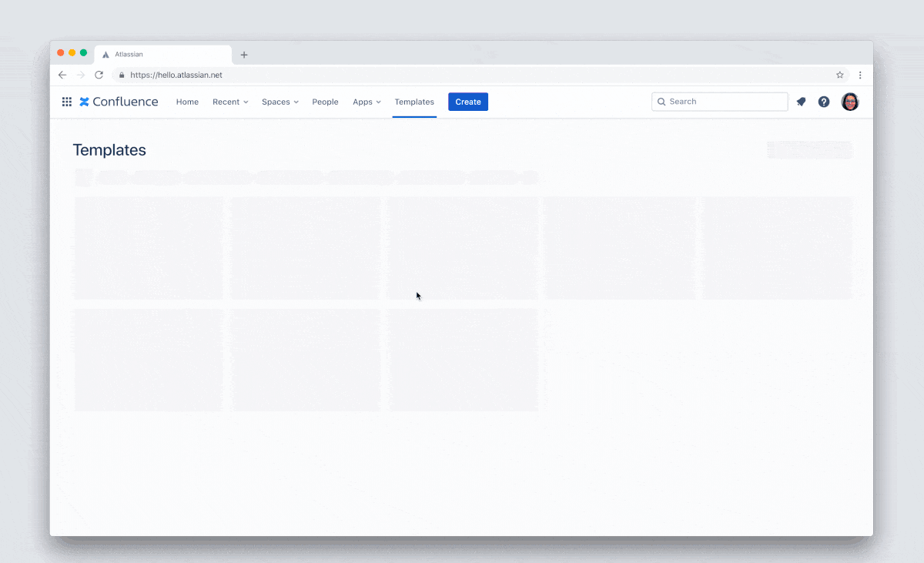This screenshot has height=563, width=924.
Task: Click the browser forward arrow
Action: pyautogui.click(x=81, y=75)
